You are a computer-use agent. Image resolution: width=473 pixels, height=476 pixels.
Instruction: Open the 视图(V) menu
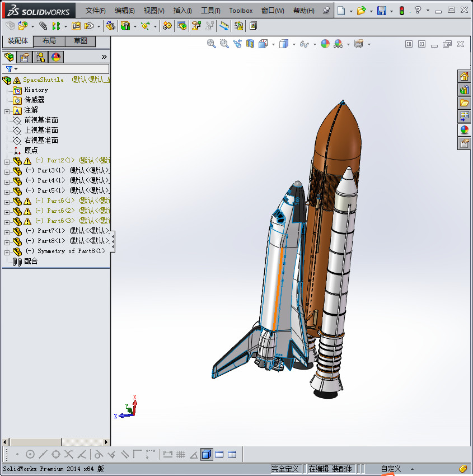coord(154,11)
